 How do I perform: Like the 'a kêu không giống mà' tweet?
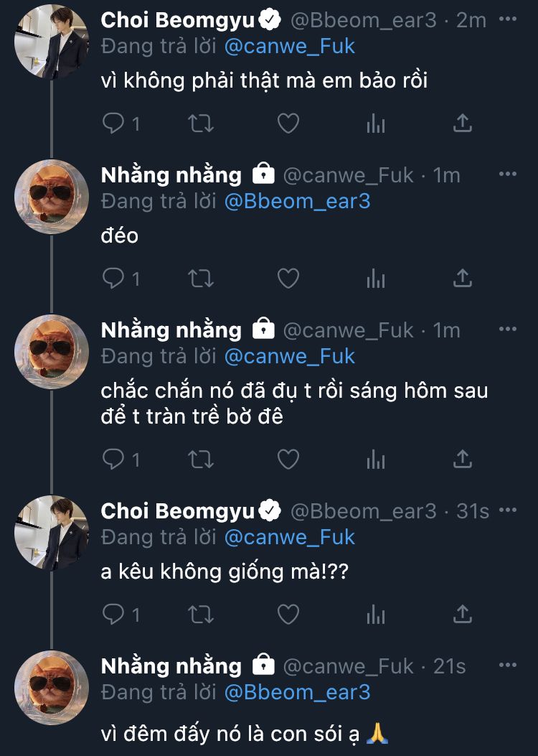(x=288, y=615)
